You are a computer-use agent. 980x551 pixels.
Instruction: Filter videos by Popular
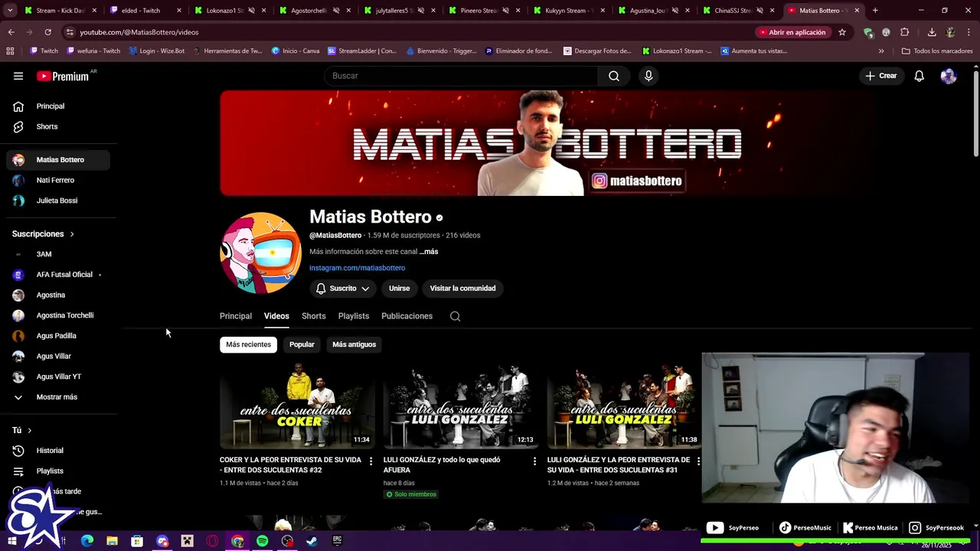[302, 344]
